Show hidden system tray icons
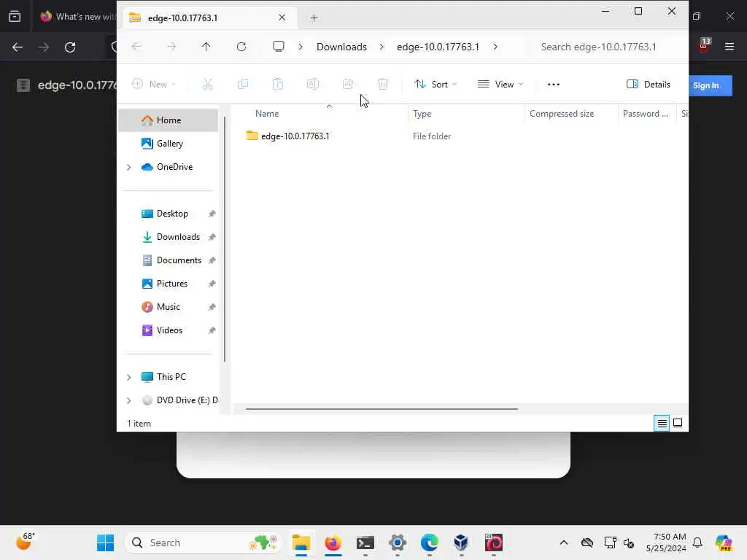Screen dimensions: 747x560 [x=564, y=542]
